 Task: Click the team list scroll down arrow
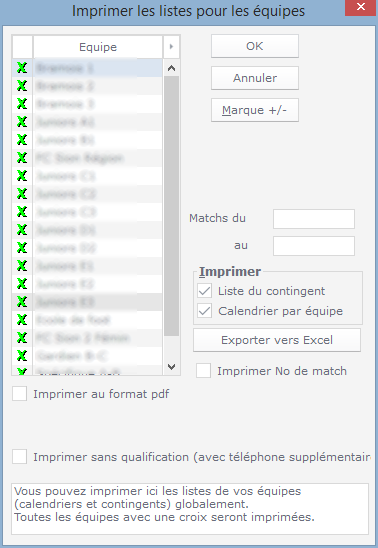click(x=171, y=367)
